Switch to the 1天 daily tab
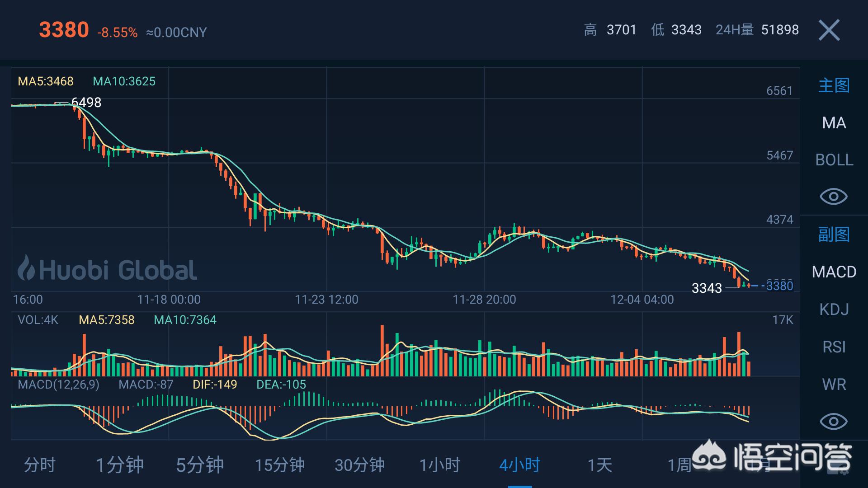 (599, 465)
